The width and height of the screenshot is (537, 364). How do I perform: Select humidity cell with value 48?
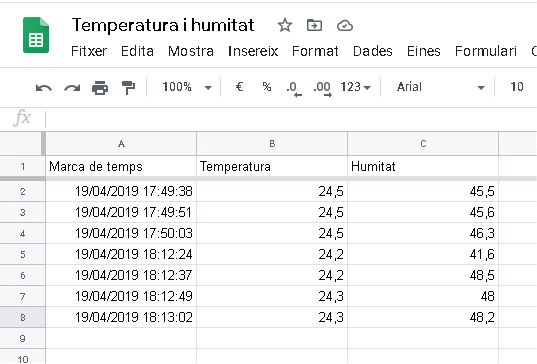tap(423, 297)
